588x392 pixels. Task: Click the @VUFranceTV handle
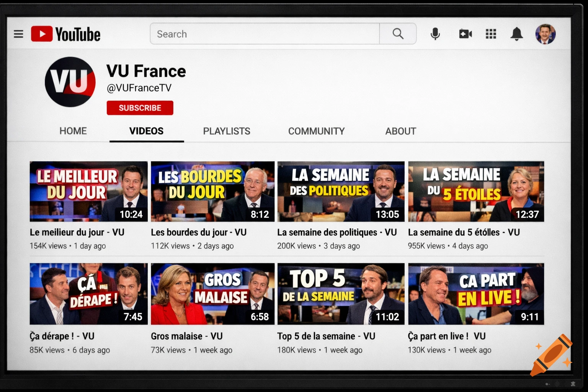(x=139, y=88)
